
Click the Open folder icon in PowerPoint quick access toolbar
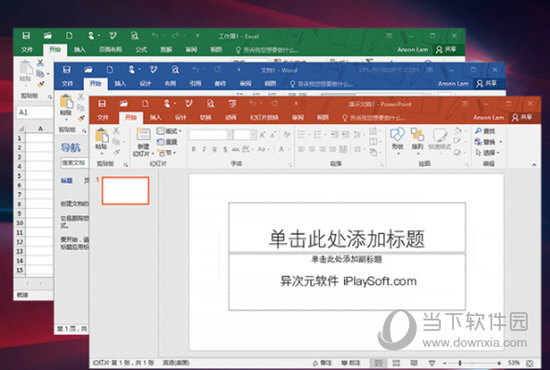pyautogui.click(x=123, y=103)
